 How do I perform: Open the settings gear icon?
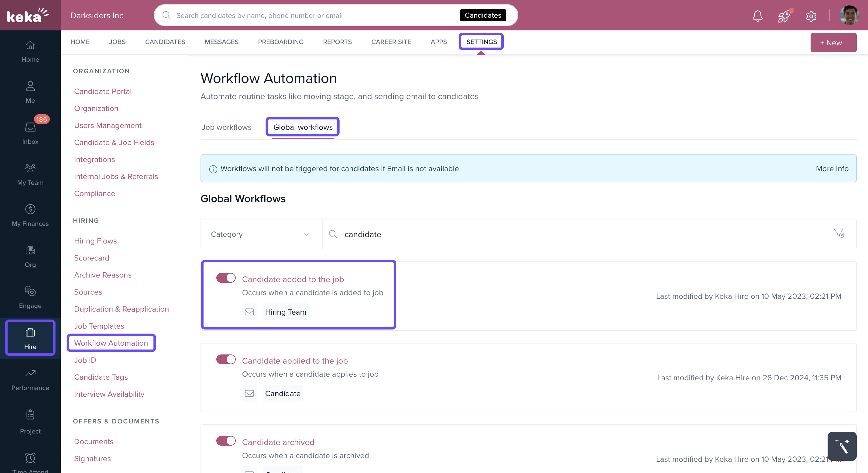point(811,16)
